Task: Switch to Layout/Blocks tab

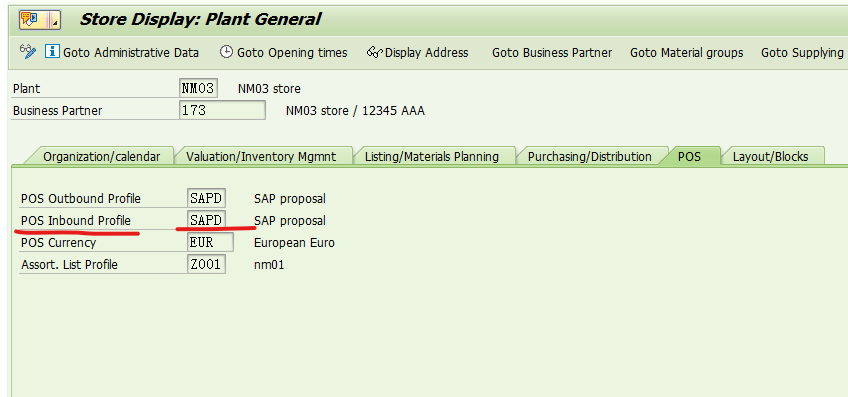Action: pos(771,156)
